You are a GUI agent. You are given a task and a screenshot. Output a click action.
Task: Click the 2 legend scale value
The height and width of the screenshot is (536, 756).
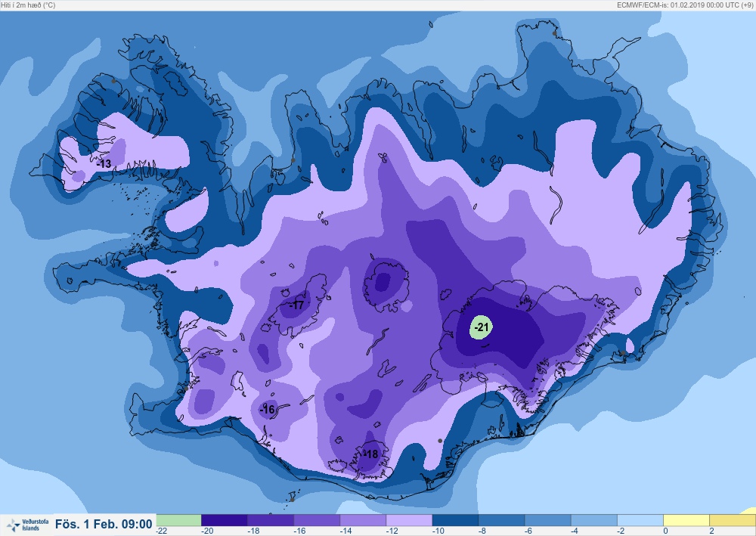711,531
